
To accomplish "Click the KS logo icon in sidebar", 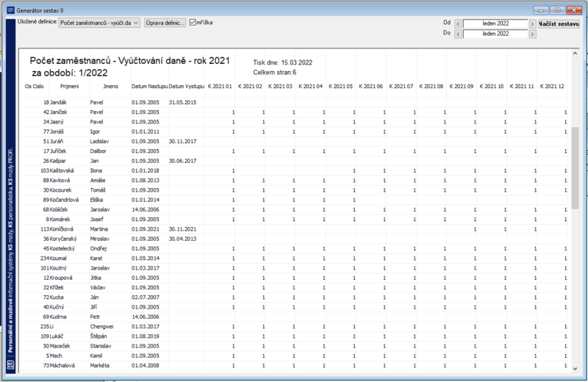I will point(10,364).
